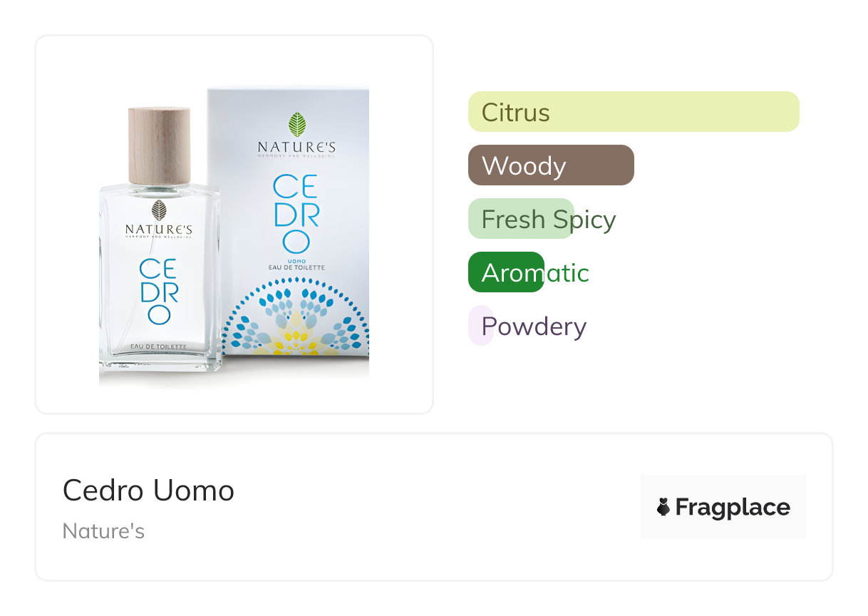Click the NATURE'S wordmark on the box
This screenshot has width=868, height=616.
point(296,148)
